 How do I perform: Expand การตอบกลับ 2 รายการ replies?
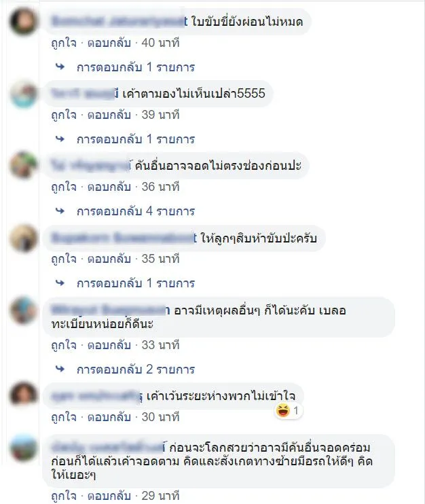[x=136, y=370]
